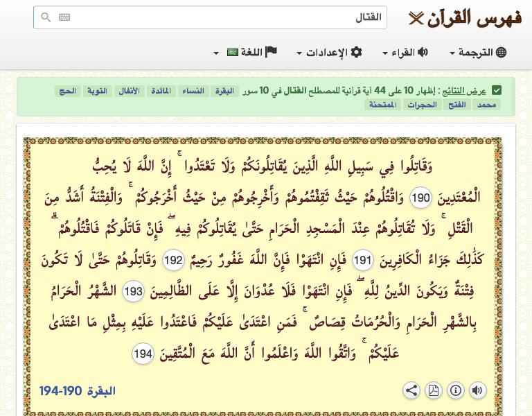Choose the الممتحنة surah tag
The width and height of the screenshot is (532, 416).
(383, 105)
